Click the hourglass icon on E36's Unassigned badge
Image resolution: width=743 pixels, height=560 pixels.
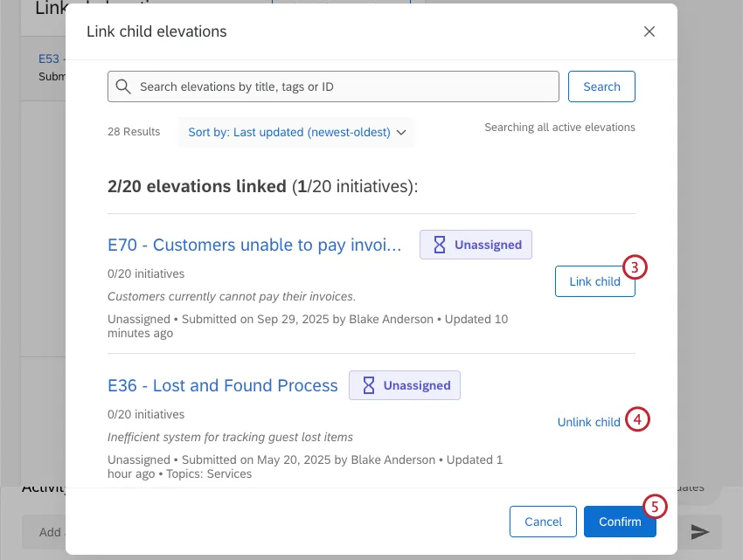click(368, 385)
